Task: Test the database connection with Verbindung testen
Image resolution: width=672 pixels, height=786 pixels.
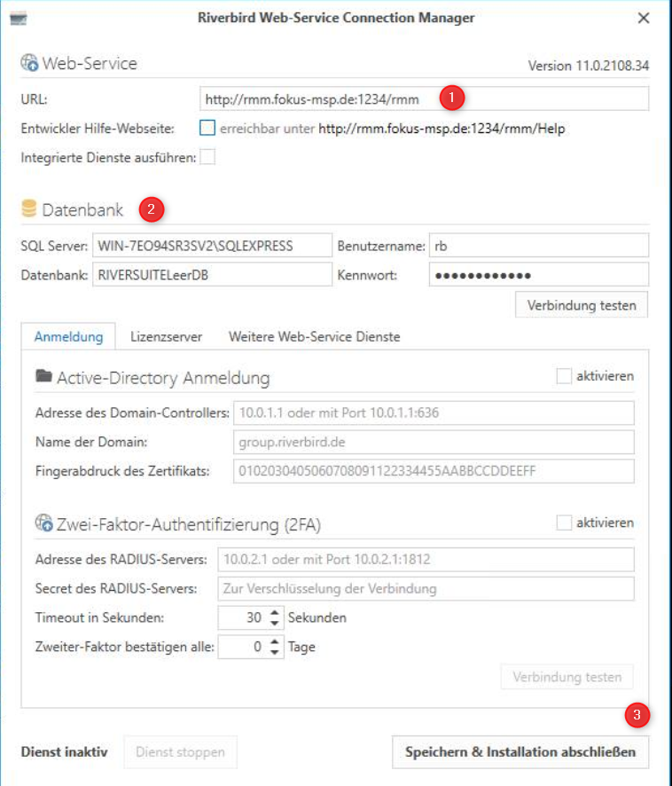Action: point(582,305)
